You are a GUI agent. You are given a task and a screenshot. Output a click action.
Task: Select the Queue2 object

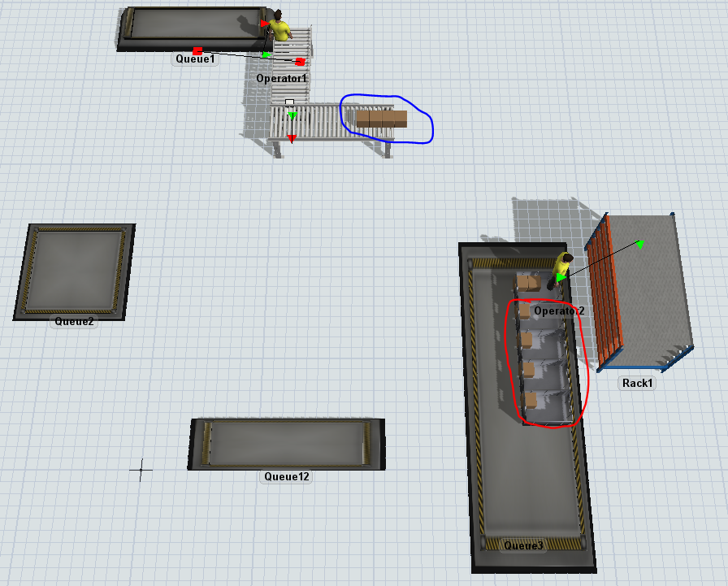(73, 270)
